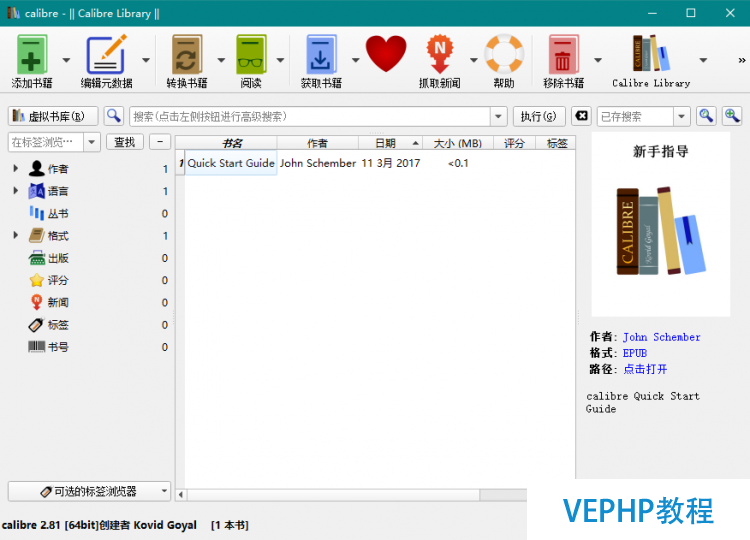Sort by Rating (评分) column header
The height and width of the screenshot is (540, 750).
[x=514, y=143]
